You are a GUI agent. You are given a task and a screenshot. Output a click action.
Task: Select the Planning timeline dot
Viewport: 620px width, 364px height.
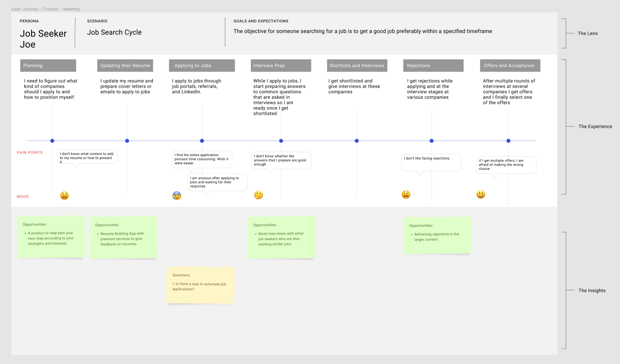52,141
